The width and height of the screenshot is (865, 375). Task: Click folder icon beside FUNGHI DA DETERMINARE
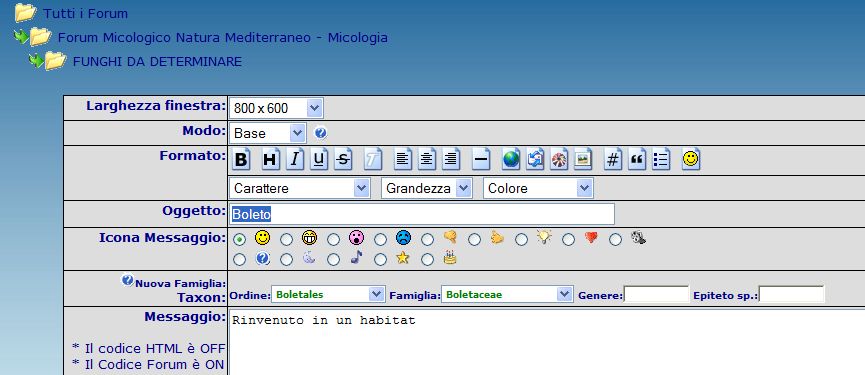point(56,61)
